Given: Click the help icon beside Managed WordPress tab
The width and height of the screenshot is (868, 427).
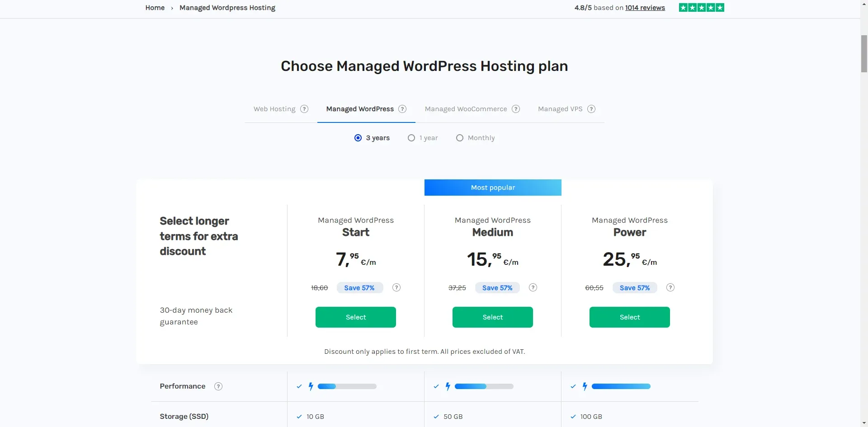Looking at the screenshot, I should [402, 109].
